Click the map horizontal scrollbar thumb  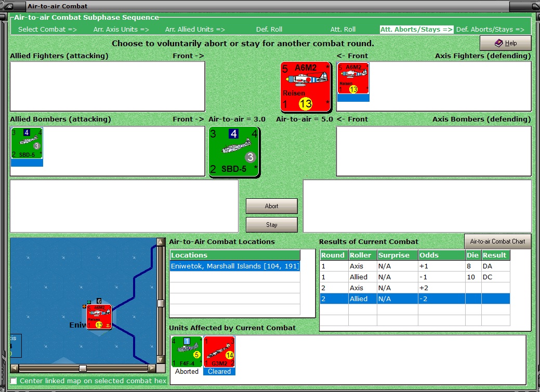pos(83,368)
